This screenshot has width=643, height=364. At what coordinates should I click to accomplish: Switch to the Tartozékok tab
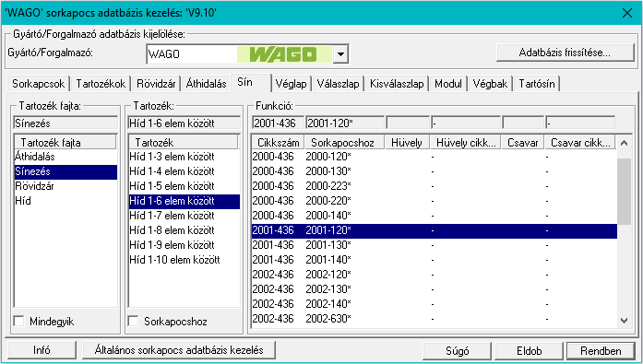click(101, 84)
